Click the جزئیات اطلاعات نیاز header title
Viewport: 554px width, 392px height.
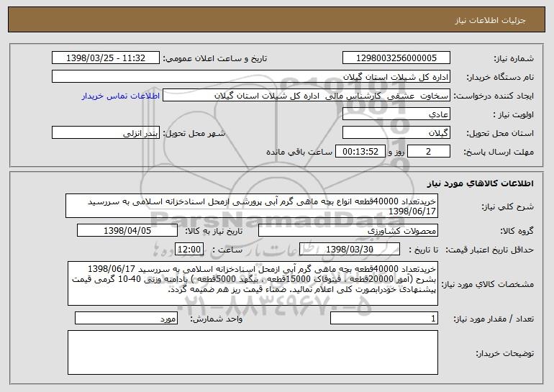click(x=490, y=20)
